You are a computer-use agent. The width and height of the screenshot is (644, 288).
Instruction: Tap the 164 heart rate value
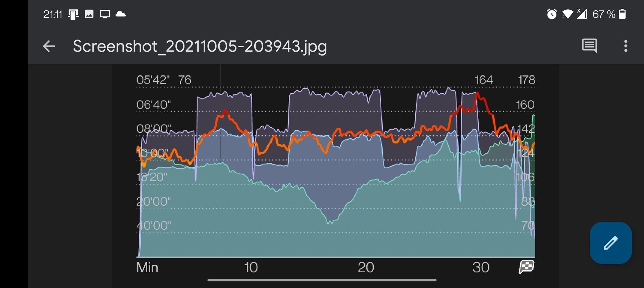pyautogui.click(x=484, y=80)
